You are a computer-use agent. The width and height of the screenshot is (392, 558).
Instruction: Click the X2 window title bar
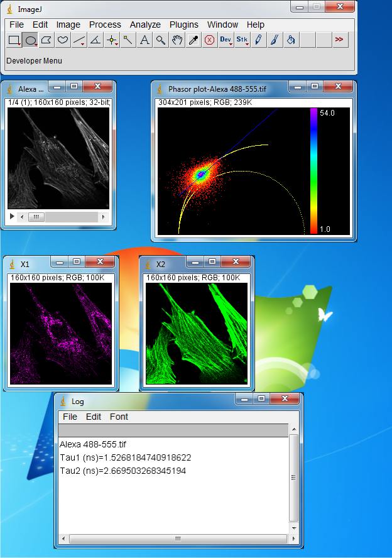161,265
